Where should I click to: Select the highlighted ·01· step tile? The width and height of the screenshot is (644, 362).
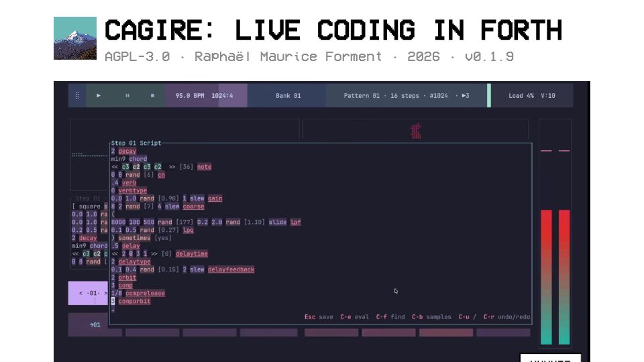[89, 293]
